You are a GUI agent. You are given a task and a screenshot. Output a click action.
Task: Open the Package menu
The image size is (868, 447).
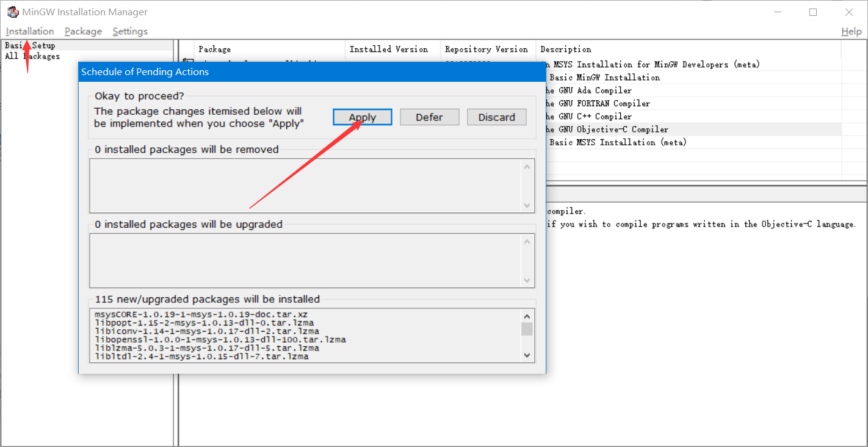coord(83,31)
